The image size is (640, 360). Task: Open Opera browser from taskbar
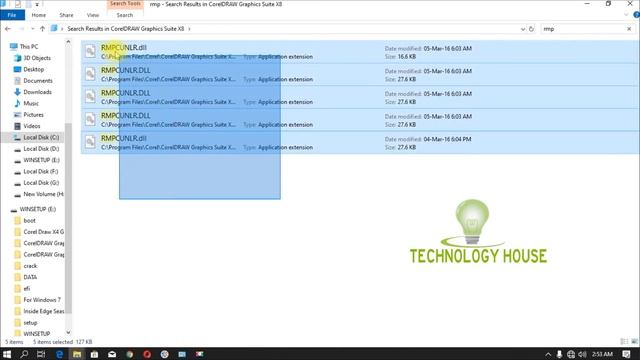point(147,354)
